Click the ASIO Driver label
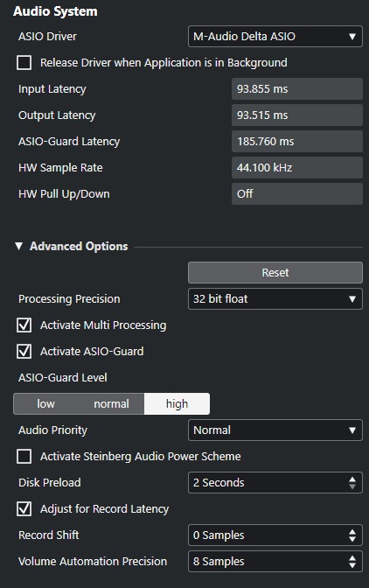369x588 pixels. click(x=47, y=37)
